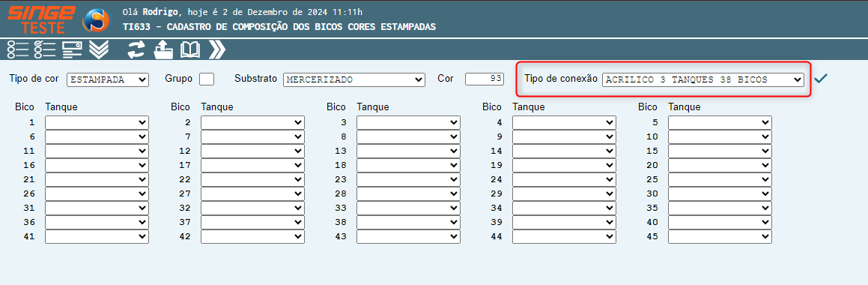
Task: Open Tanque dropdown for Bico 44
Action: point(564,237)
